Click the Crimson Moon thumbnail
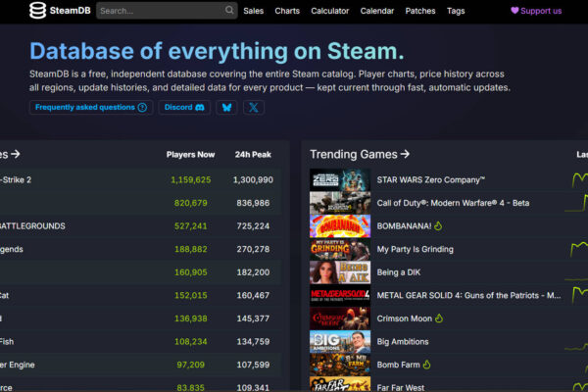Screen dimensions: 588x392 [340, 318]
